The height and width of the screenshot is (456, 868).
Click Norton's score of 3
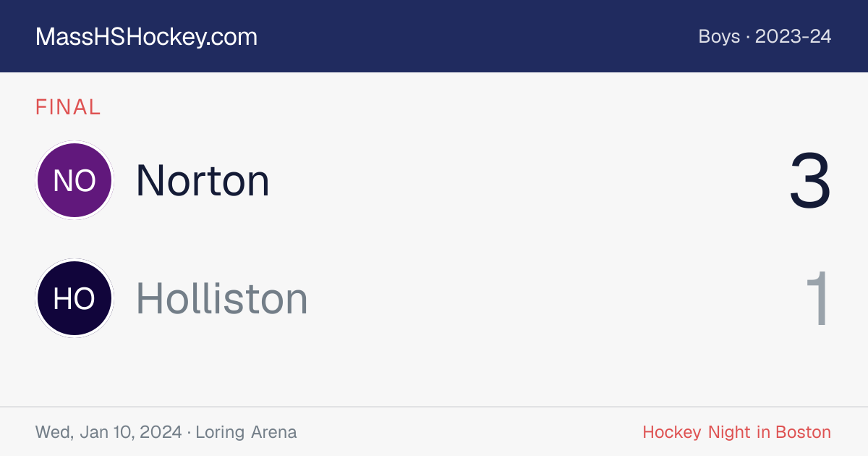810,181
